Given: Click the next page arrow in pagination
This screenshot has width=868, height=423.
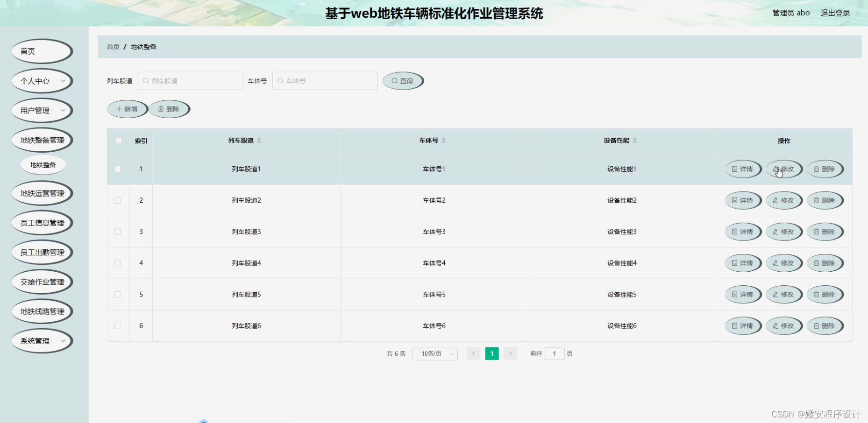Looking at the screenshot, I should pos(510,353).
